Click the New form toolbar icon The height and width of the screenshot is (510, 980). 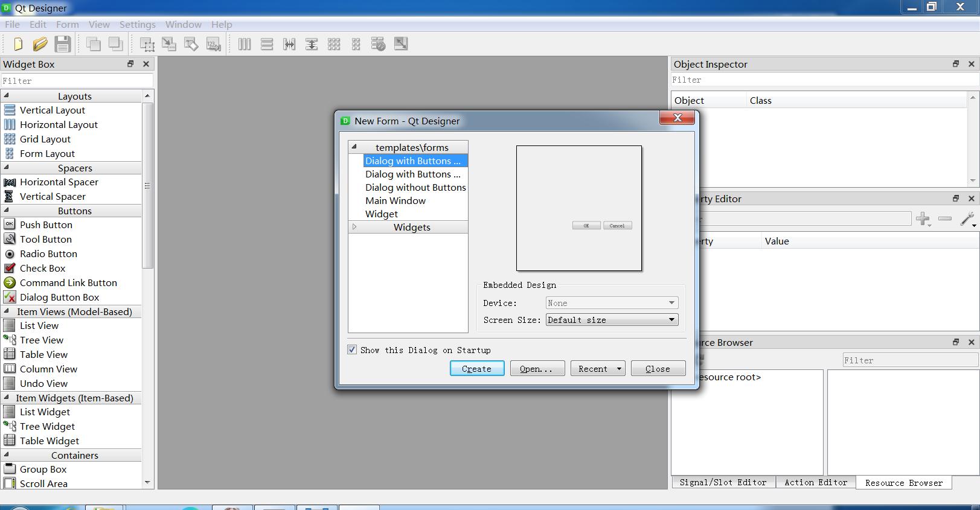coord(18,44)
